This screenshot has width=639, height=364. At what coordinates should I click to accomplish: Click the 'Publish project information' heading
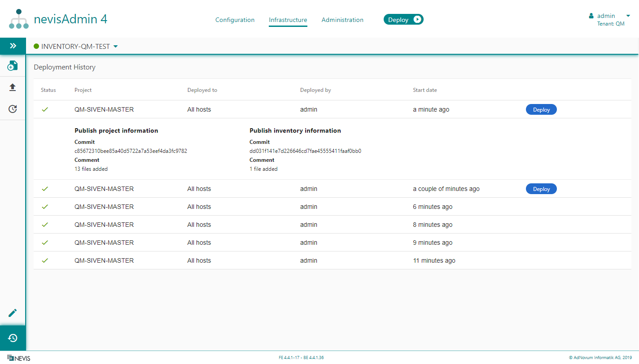(x=116, y=131)
